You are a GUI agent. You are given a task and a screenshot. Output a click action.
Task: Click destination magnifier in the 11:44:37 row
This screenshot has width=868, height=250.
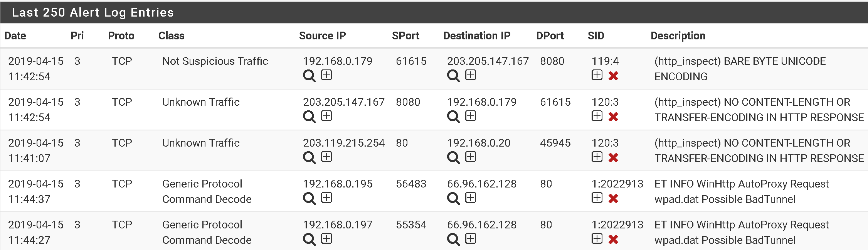click(453, 198)
